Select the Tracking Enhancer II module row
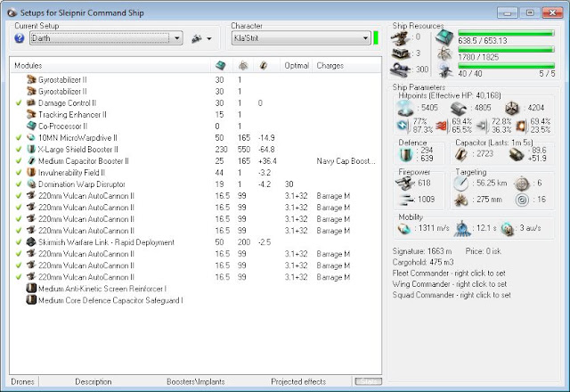The height and width of the screenshot is (392, 570). click(x=196, y=115)
